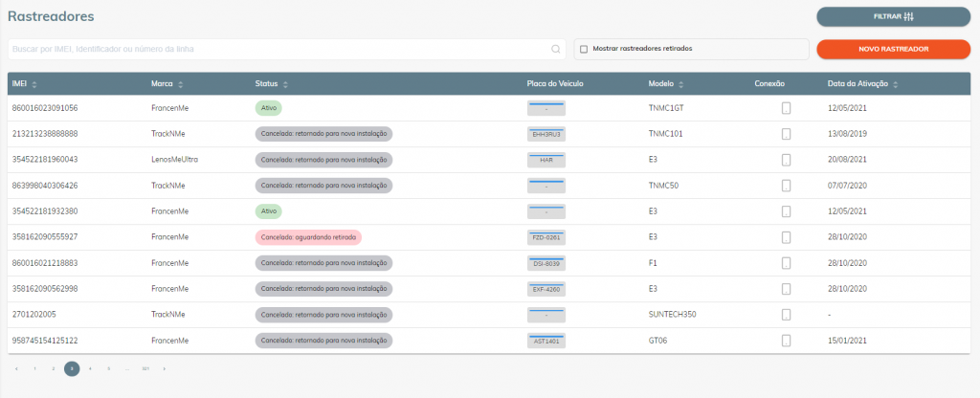
Task: Jump to last page 321
Action: click(x=145, y=368)
